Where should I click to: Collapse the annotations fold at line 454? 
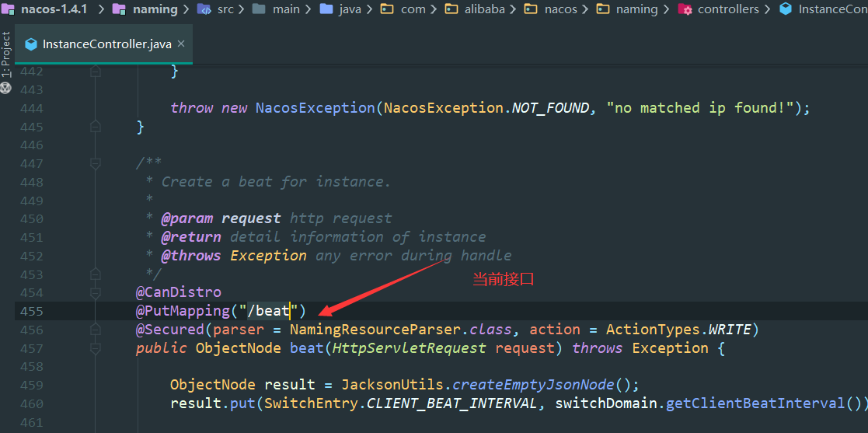(96, 292)
